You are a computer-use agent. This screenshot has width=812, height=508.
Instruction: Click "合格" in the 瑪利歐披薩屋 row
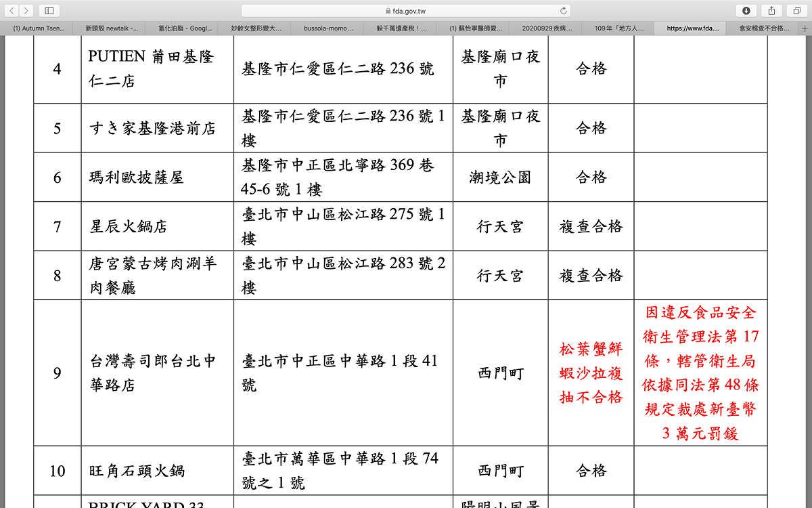tap(591, 177)
